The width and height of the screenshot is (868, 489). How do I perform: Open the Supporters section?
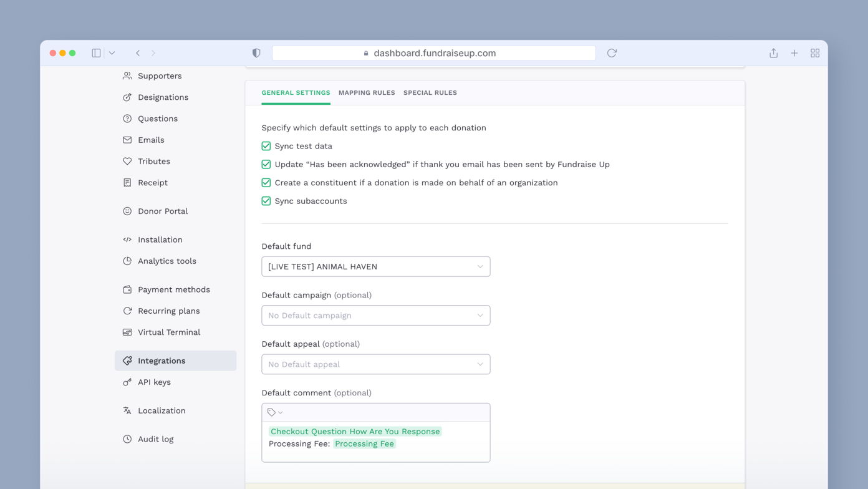click(160, 75)
